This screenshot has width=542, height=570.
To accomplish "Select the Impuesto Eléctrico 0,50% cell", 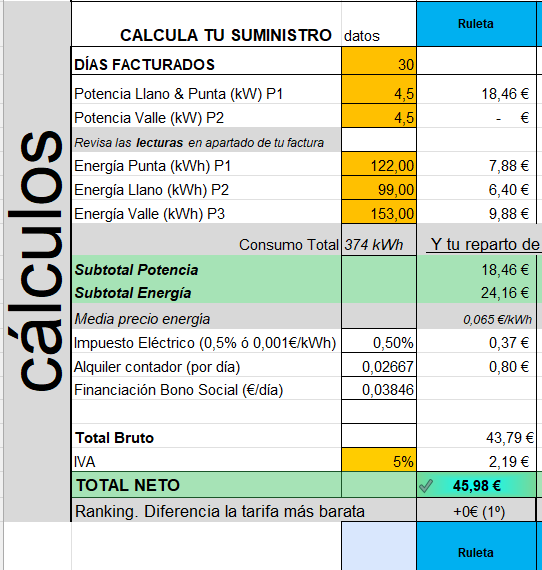I will click(379, 341).
